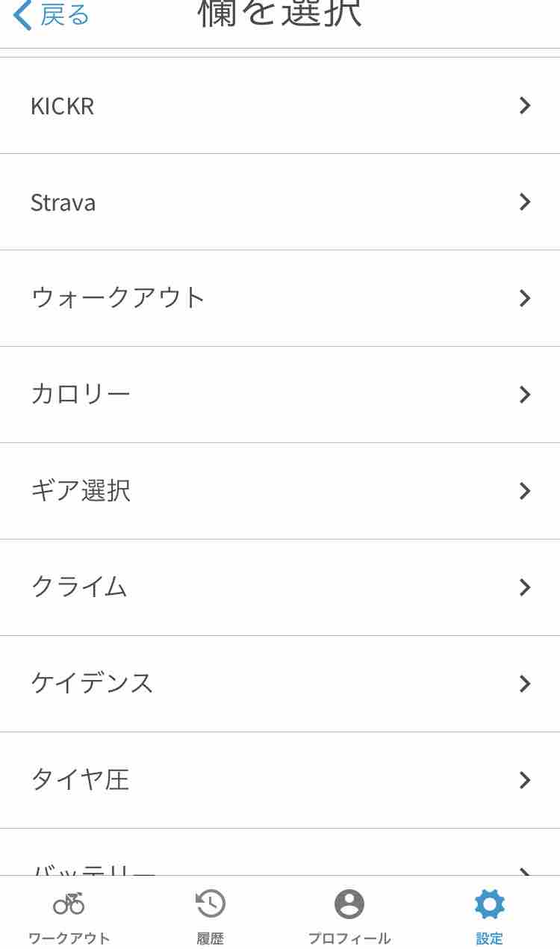This screenshot has width=560, height=949.
Task: Expand the Strava row chevron
Action: (x=525, y=202)
